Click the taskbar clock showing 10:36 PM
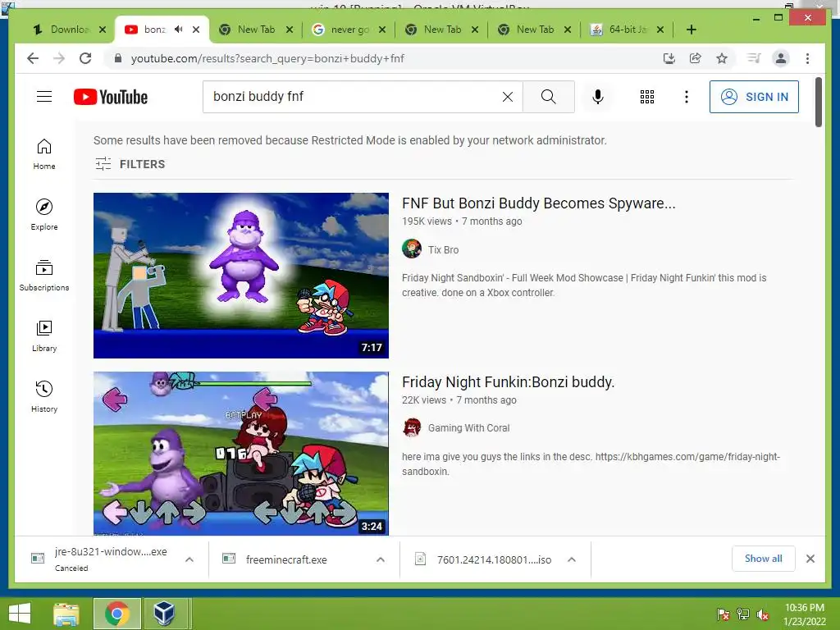 [804, 614]
